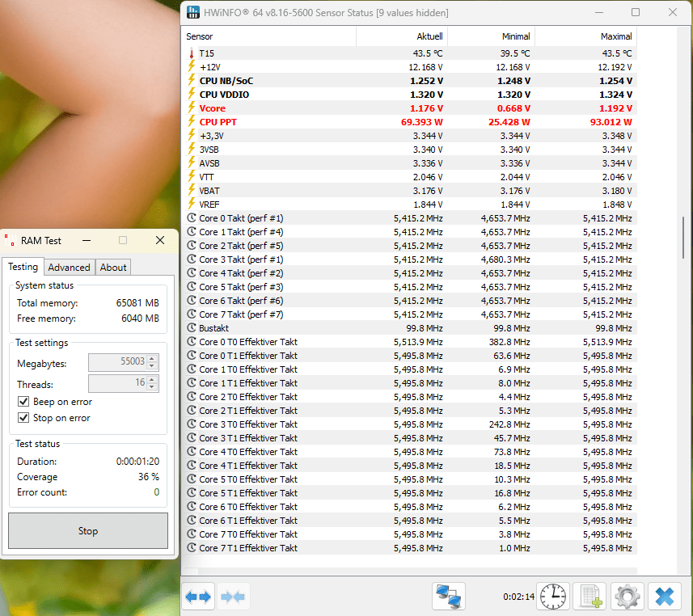Click the clock icon beside Core 7 T1 Effektiver Takt
The width and height of the screenshot is (693, 616).
tap(192, 547)
